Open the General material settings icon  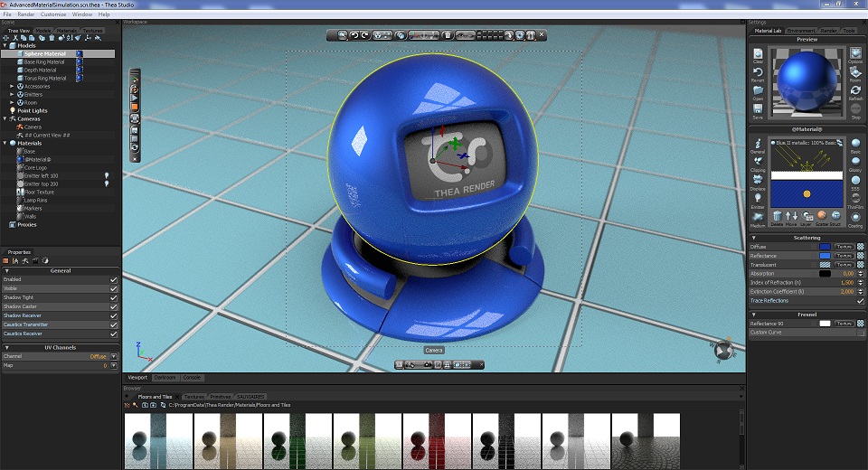[758, 144]
